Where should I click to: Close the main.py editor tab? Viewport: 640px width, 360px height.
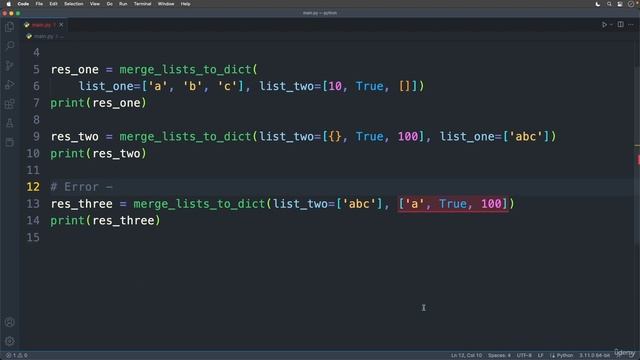pyautogui.click(x=61, y=25)
